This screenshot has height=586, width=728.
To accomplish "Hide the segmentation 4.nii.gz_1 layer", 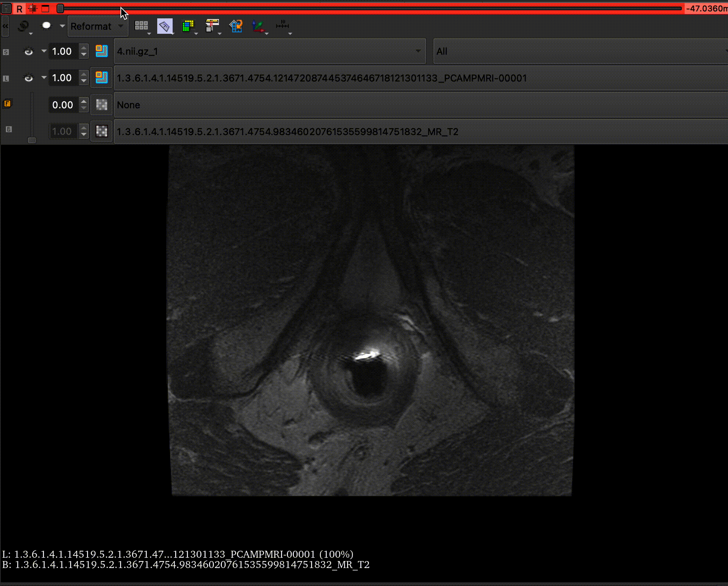I will [28, 51].
